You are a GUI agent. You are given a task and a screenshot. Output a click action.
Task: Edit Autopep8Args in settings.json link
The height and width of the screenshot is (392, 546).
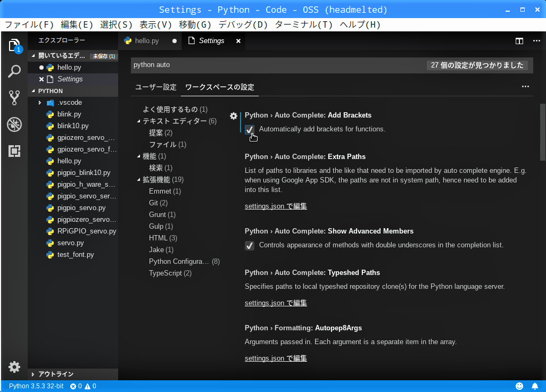[x=276, y=358]
